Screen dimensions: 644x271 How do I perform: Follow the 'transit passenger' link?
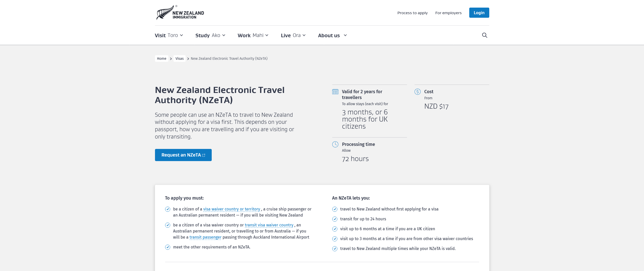tap(205, 237)
